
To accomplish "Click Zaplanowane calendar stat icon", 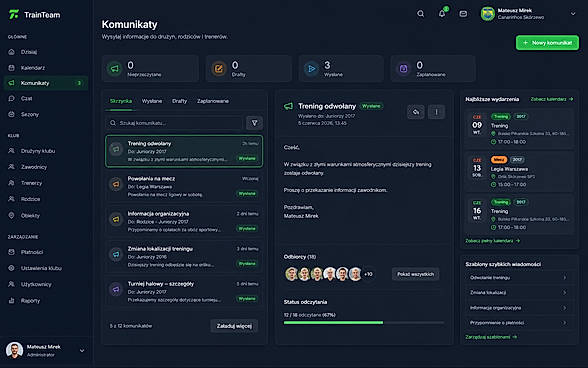I will coord(404,69).
